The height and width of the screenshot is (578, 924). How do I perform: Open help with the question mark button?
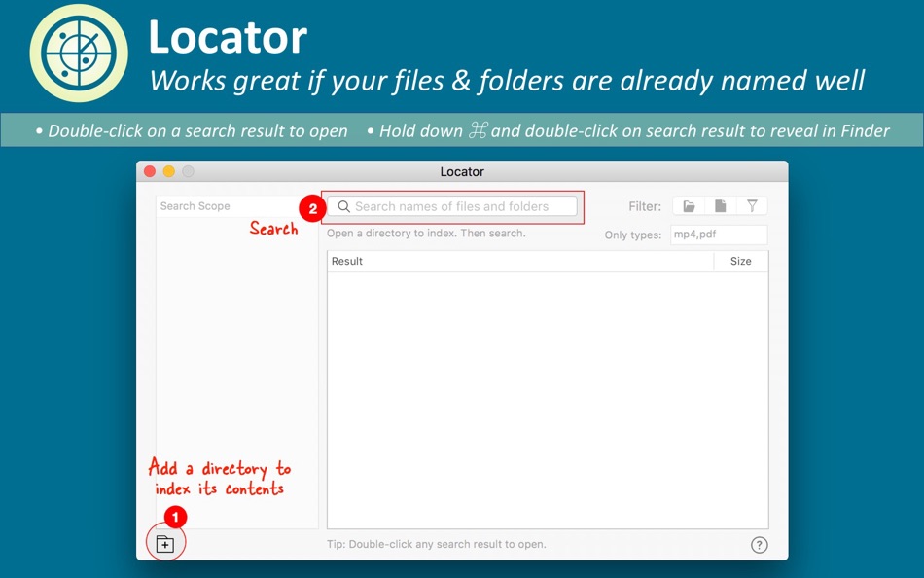tap(759, 545)
